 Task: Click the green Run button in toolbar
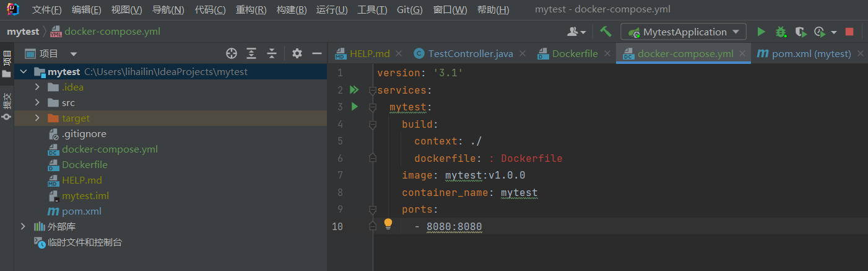(762, 32)
